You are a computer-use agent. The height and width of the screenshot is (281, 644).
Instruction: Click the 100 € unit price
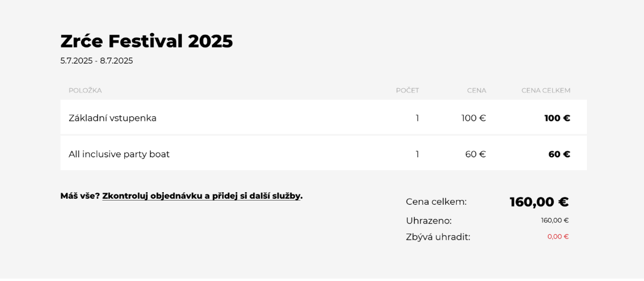(x=474, y=118)
